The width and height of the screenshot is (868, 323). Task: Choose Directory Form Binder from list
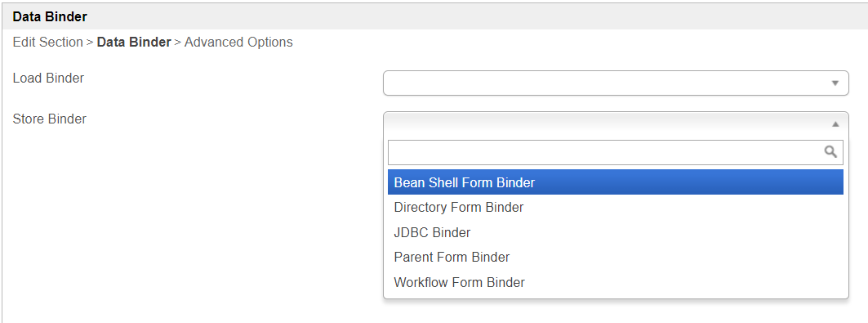pos(616,207)
